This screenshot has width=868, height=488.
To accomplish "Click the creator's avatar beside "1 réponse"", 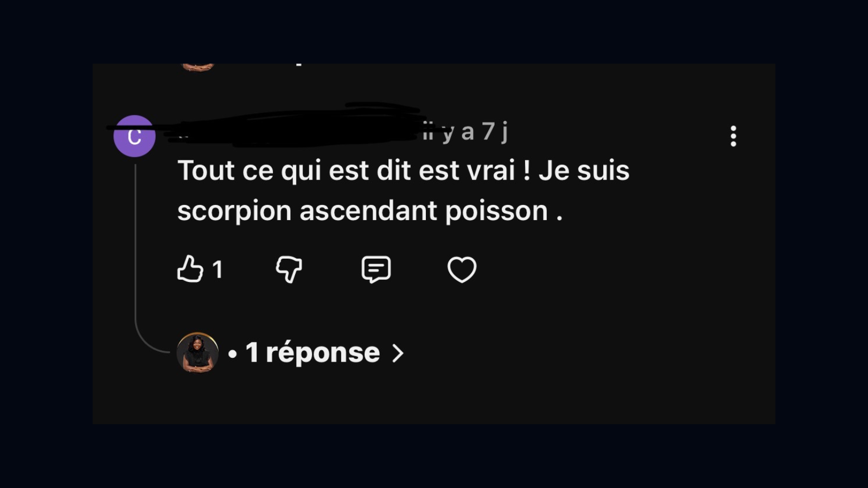I will pyautogui.click(x=197, y=353).
